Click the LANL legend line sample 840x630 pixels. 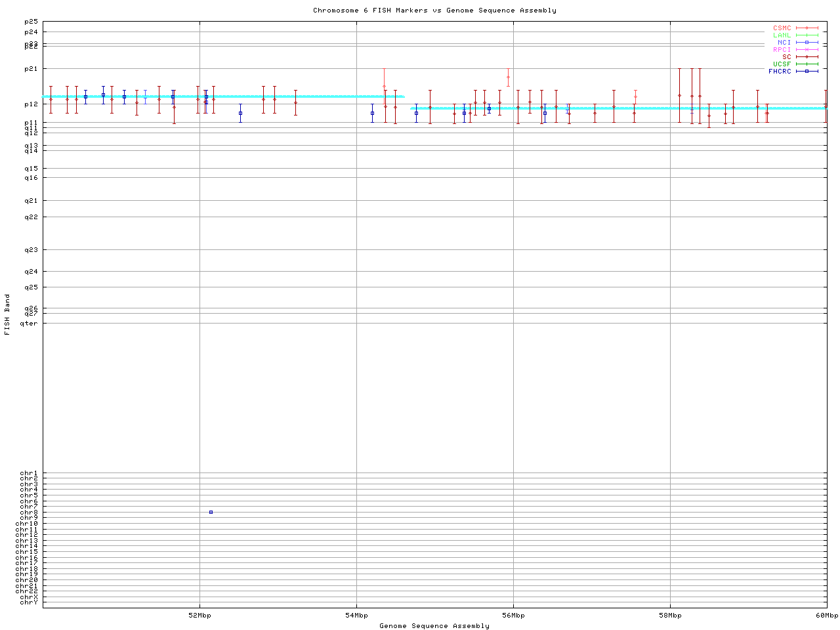click(x=807, y=35)
